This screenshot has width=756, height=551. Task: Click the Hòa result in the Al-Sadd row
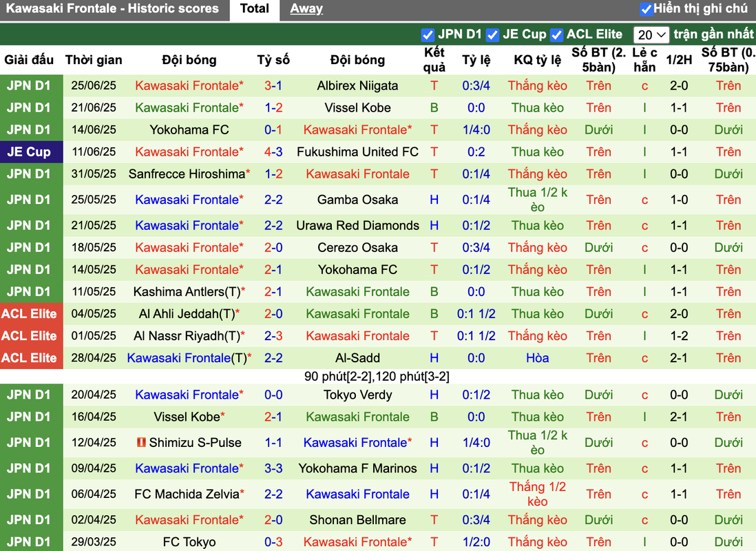click(537, 358)
